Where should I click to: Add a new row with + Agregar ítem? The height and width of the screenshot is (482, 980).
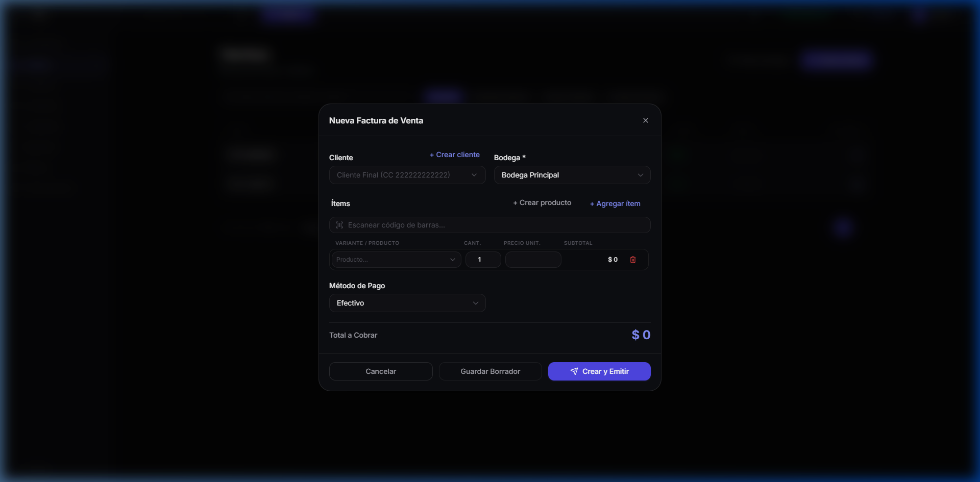[615, 204]
